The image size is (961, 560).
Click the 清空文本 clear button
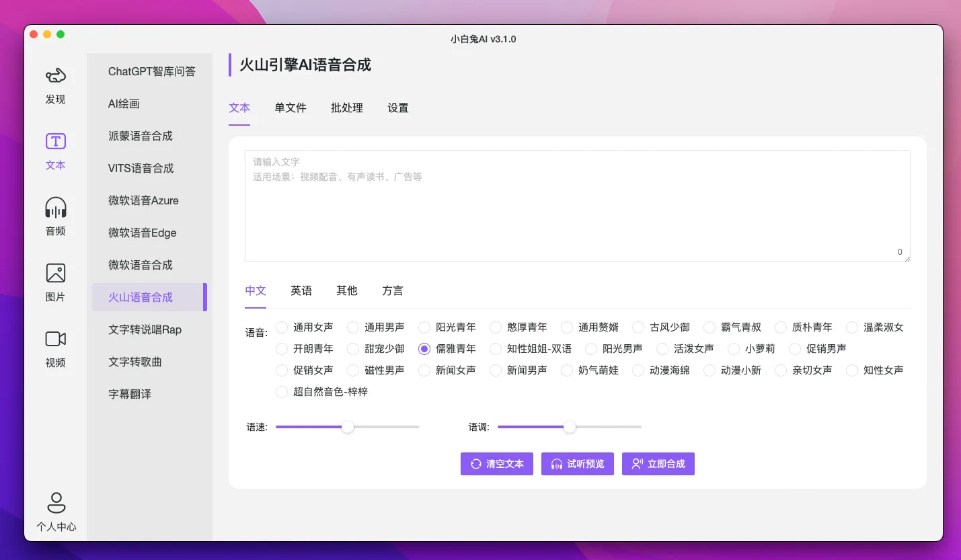[497, 464]
